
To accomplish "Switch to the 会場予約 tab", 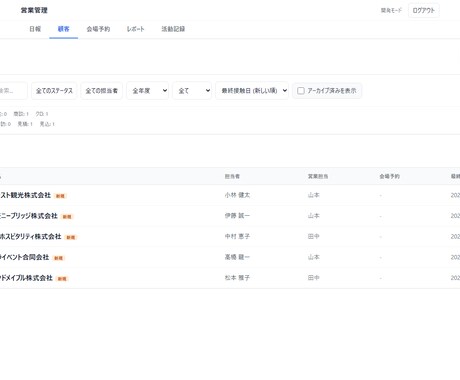I will pos(98,29).
